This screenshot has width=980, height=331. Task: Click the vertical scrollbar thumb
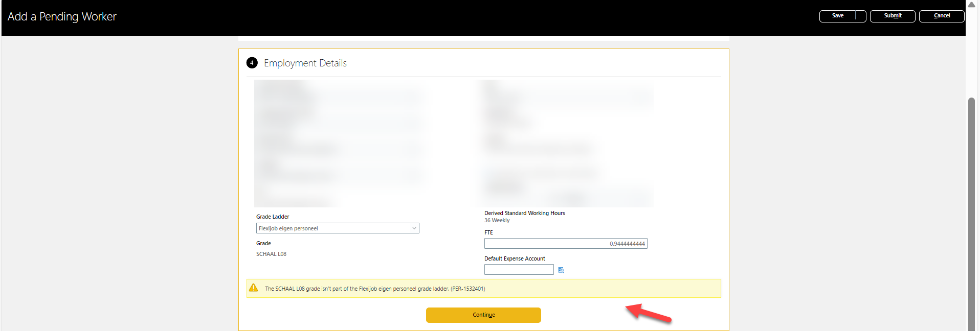(x=971, y=214)
